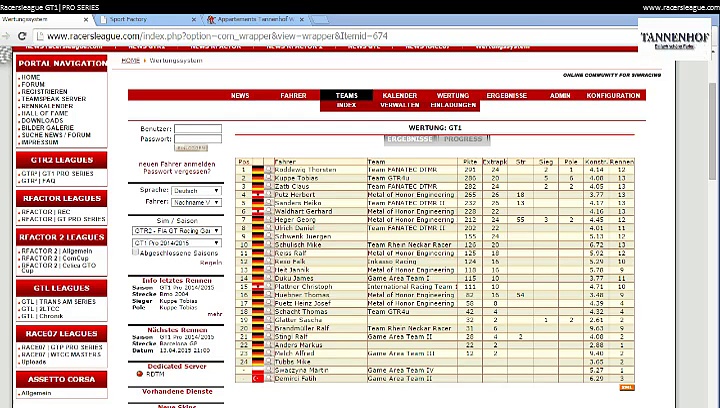Expand the GTR2 - FIA GT Racing sim dropdown
Image resolution: width=720 pixels, height=408 pixels.
[177, 230]
